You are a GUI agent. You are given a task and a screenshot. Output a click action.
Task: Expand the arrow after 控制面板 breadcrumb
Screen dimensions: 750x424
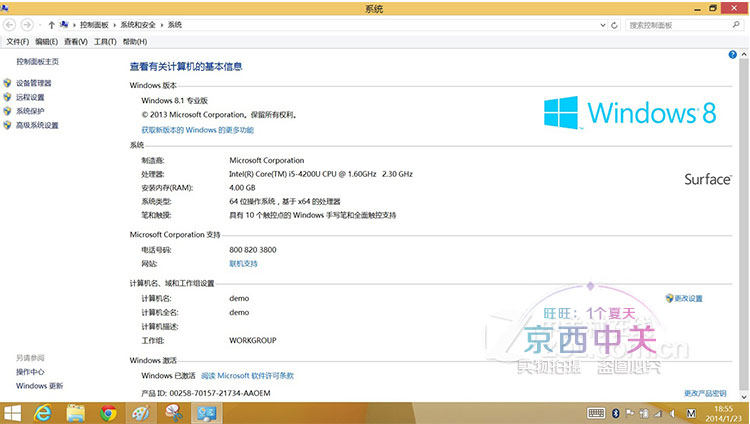click(x=115, y=25)
